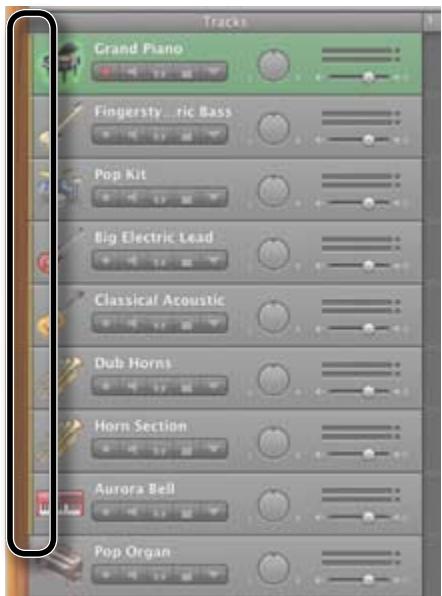Click the Pop Organ pan knob
This screenshot has height=596, width=442.
(273, 567)
